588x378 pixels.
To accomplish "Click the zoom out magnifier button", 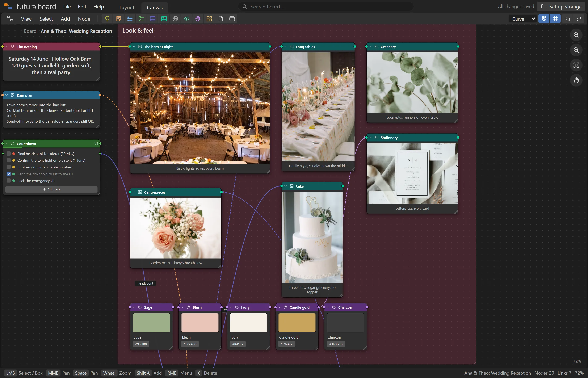I will pos(576,50).
